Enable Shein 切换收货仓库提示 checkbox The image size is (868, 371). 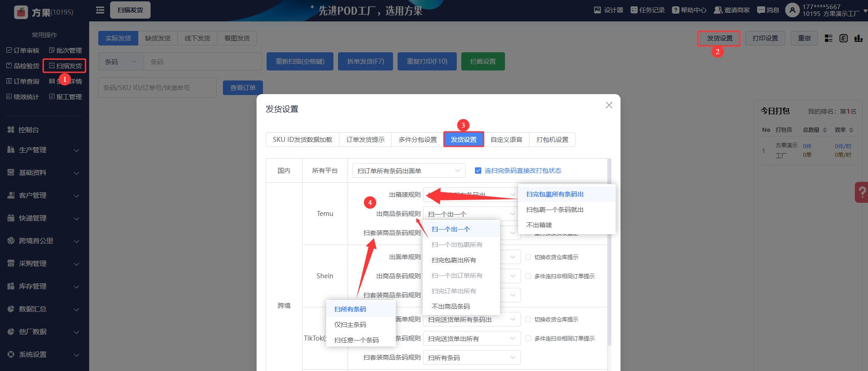point(528,257)
